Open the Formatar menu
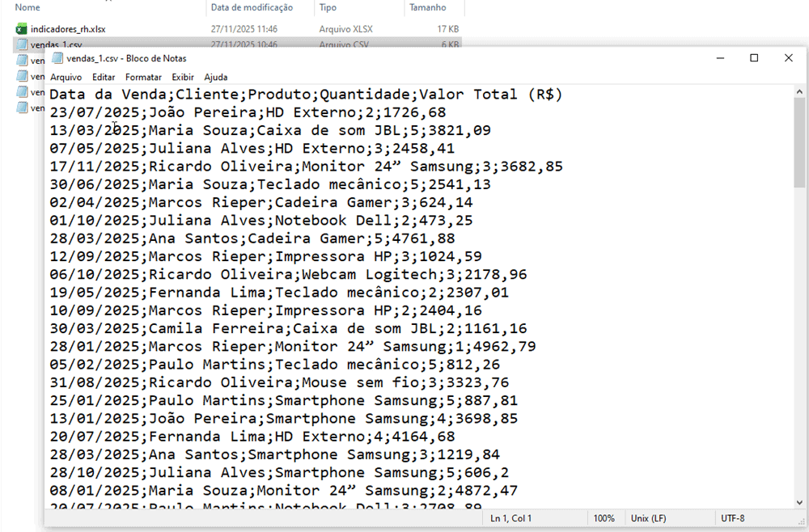The height and width of the screenshot is (532, 809). click(143, 78)
